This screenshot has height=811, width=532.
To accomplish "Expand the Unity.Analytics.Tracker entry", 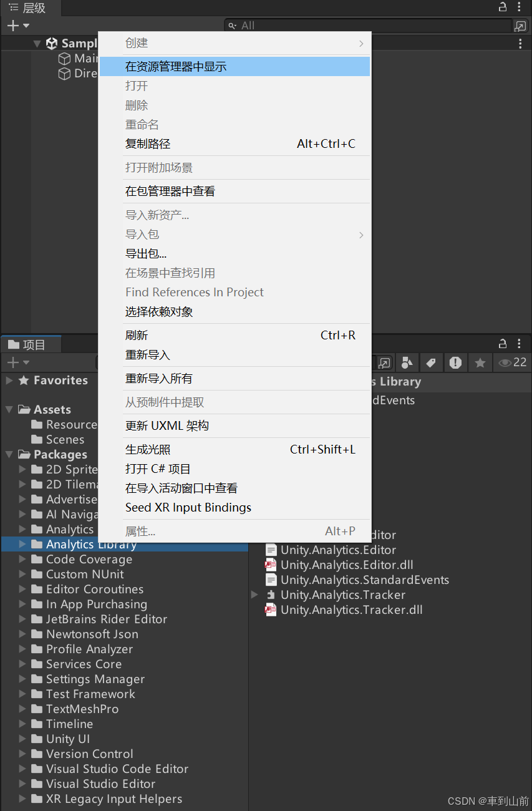I will click(254, 595).
